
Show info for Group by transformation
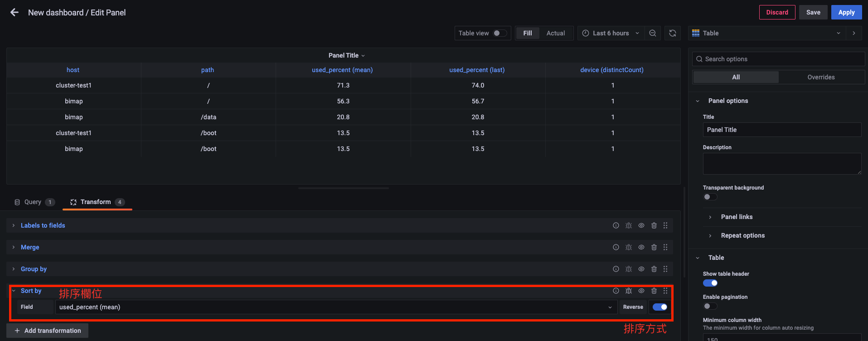click(616, 269)
